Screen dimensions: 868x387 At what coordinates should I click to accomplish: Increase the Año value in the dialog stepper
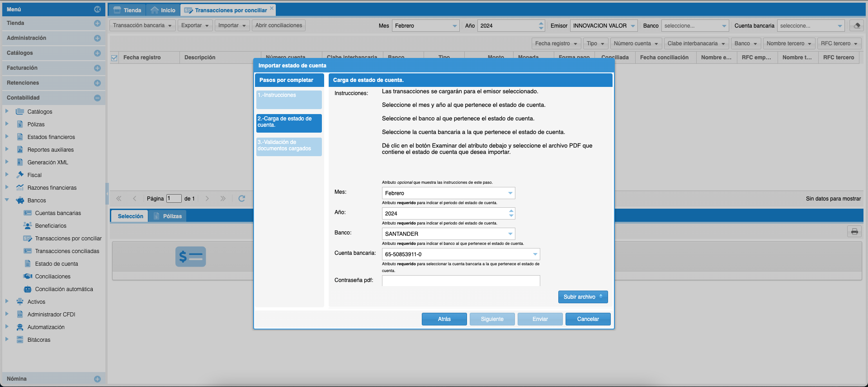coord(511,211)
